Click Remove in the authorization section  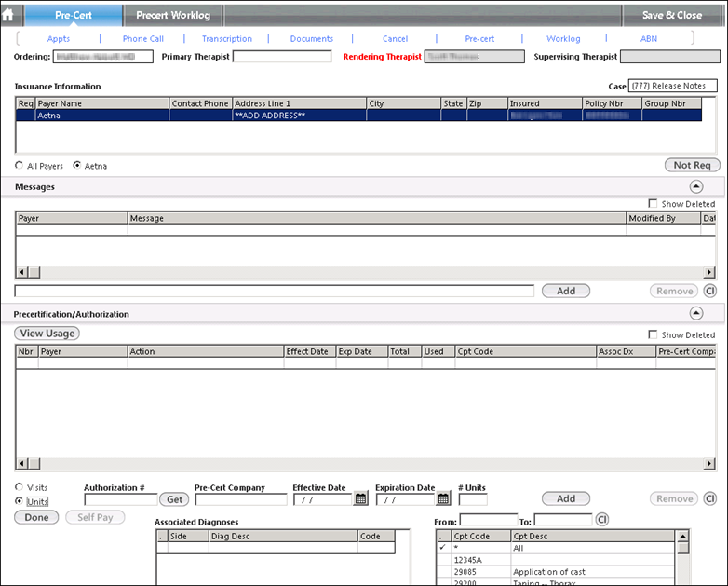click(674, 499)
